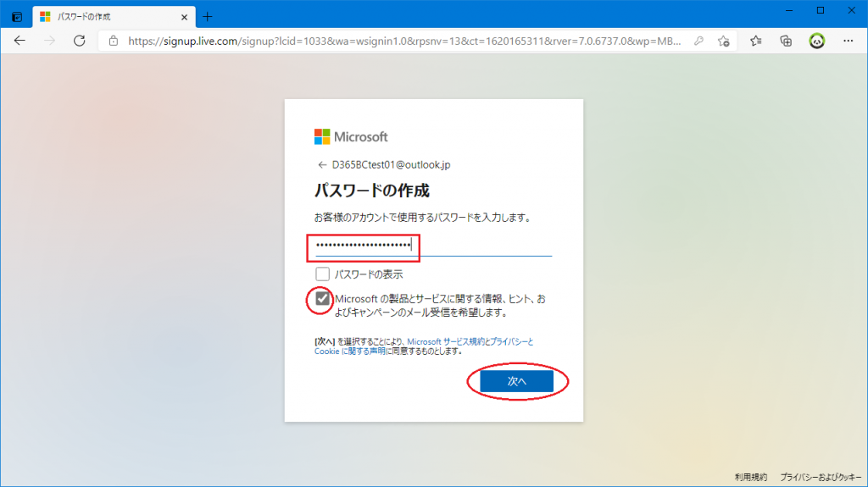Close the パスワードの作成 tab
Viewport: 868px width, 487px height.
pos(184,17)
